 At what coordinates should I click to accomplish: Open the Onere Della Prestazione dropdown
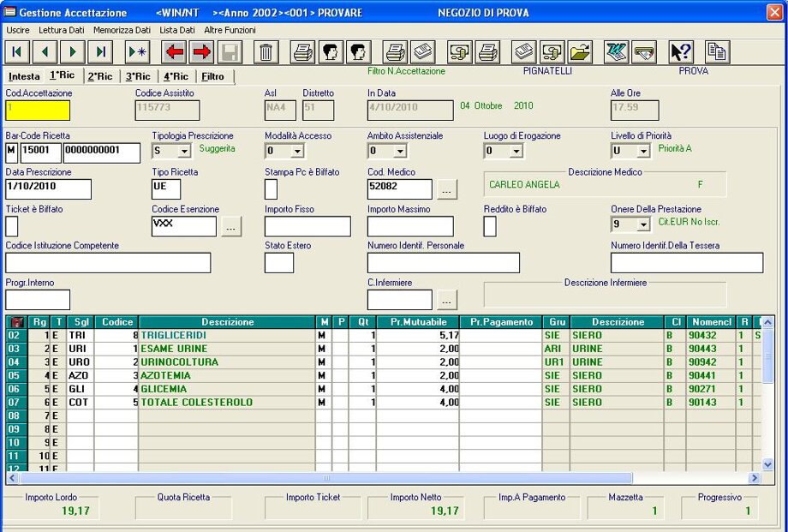(642, 224)
